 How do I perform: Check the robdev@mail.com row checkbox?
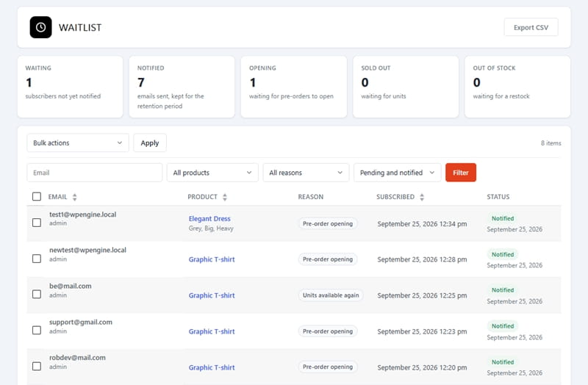(x=37, y=366)
